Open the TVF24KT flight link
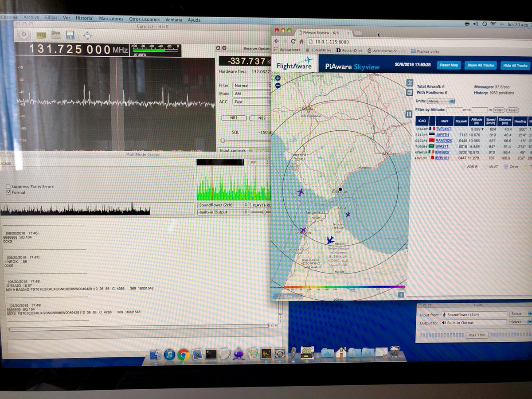Image resolution: width=532 pixels, height=399 pixels. click(443, 129)
